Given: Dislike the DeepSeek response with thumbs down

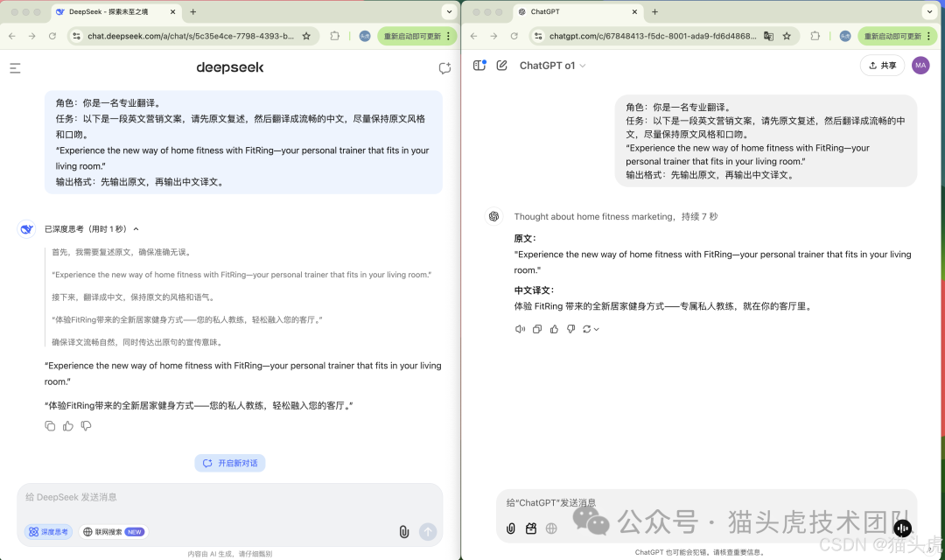Looking at the screenshot, I should coord(86,426).
